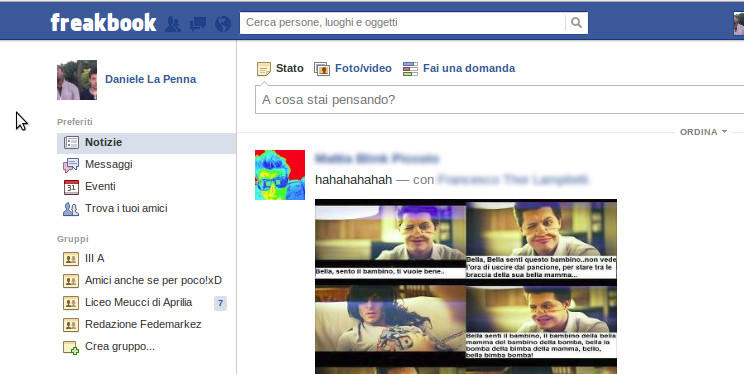Click the 7 badge next to Liceo Meucci
Screen dimensions: 744x374
tap(220, 303)
